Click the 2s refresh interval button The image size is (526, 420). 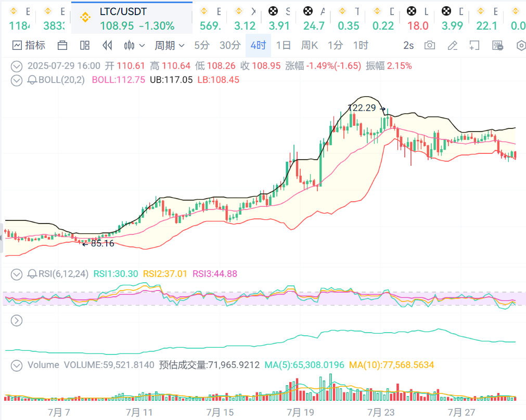pyautogui.click(x=408, y=45)
